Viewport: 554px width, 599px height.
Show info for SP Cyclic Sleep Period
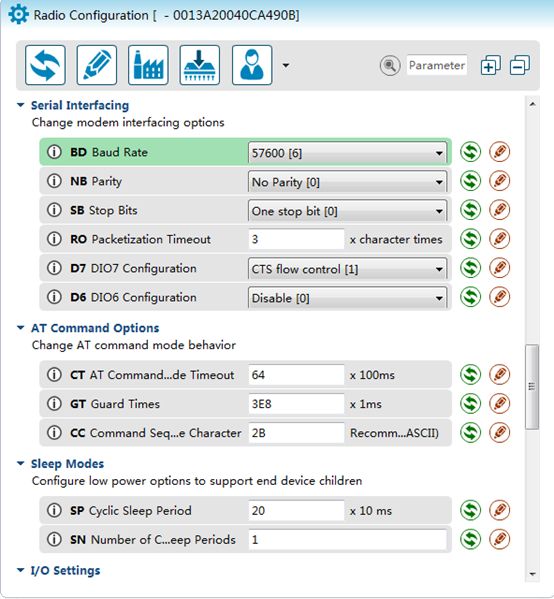(x=54, y=510)
